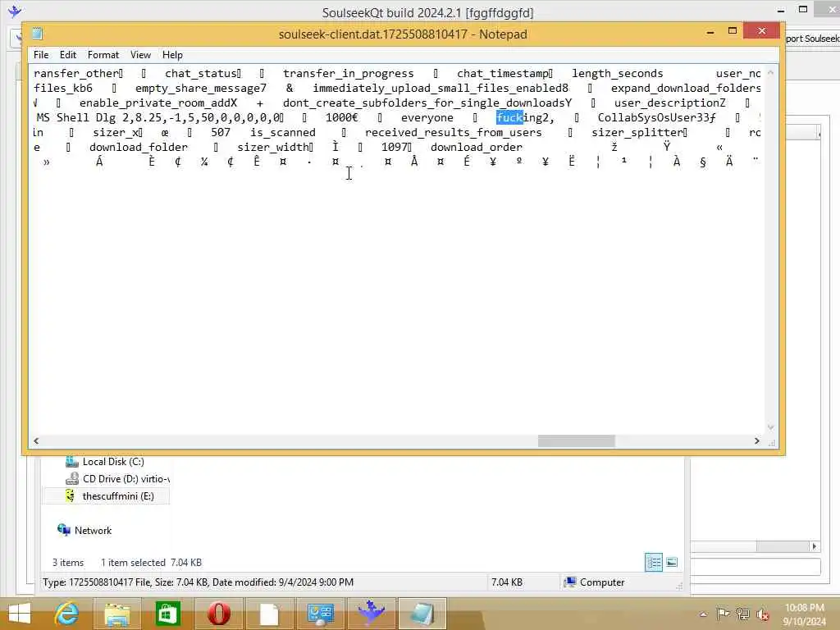Click the Network icon in Explorer
Screen dimensions: 840x630
coord(64,530)
